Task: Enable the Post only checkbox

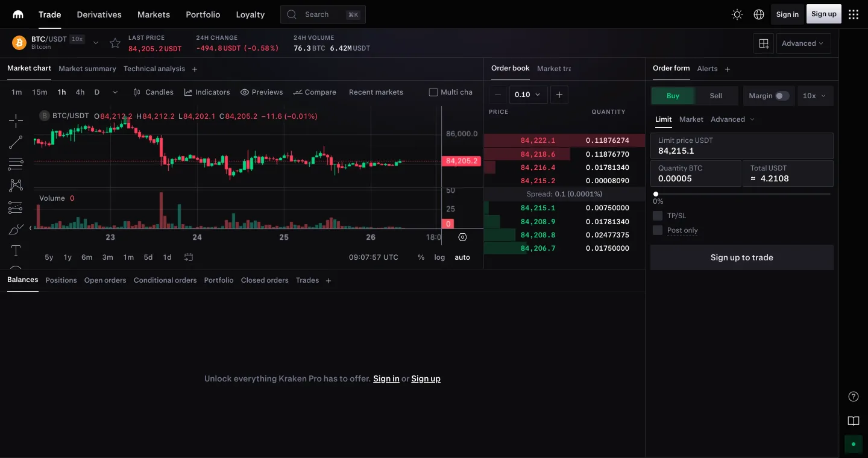Action: pyautogui.click(x=658, y=230)
